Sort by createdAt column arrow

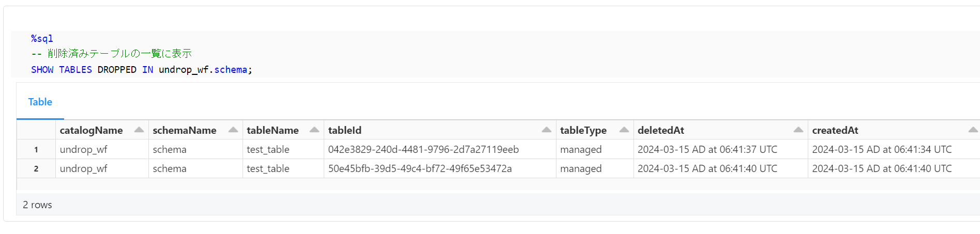(x=973, y=130)
